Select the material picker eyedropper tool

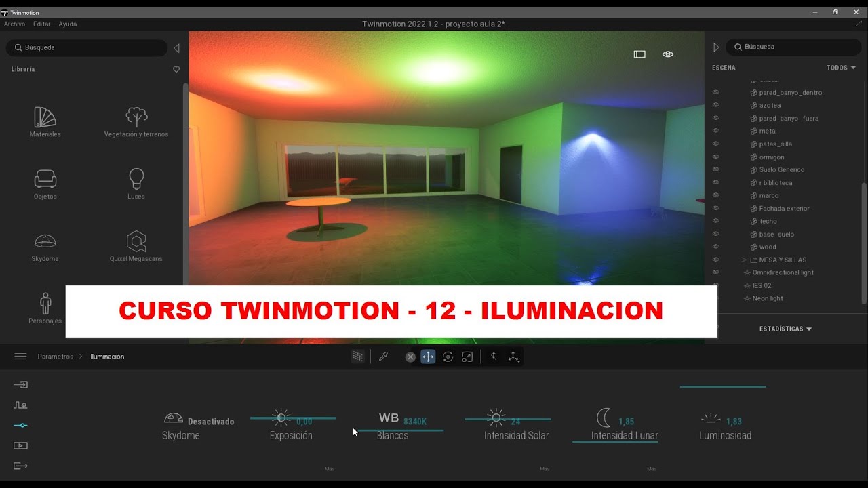(383, 357)
